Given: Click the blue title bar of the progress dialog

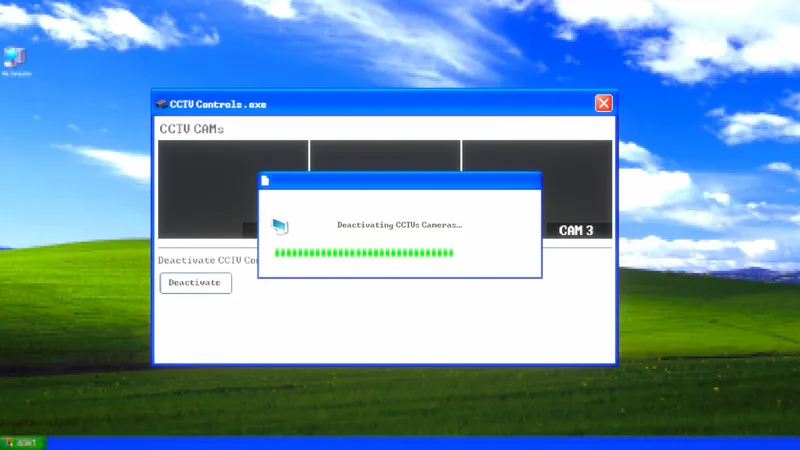Looking at the screenshot, I should [x=400, y=181].
